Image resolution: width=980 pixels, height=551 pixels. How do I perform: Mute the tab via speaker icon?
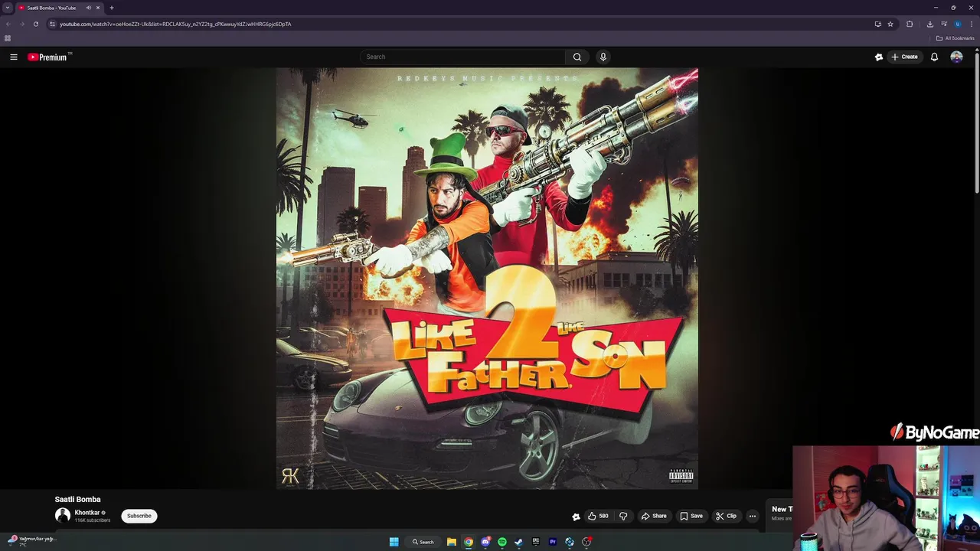click(x=88, y=8)
